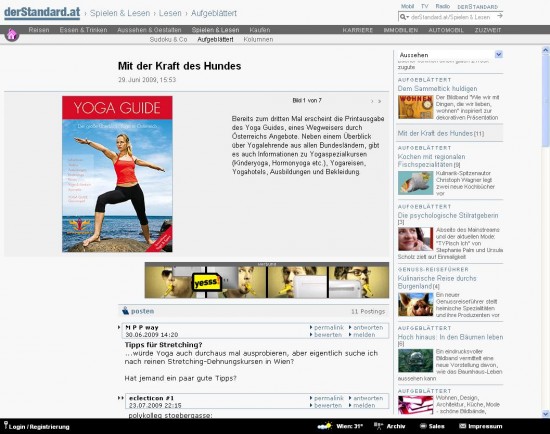Viewport: 550px width, 434px height.
Task: Click the search magnifier icon
Action: pos(403,17)
